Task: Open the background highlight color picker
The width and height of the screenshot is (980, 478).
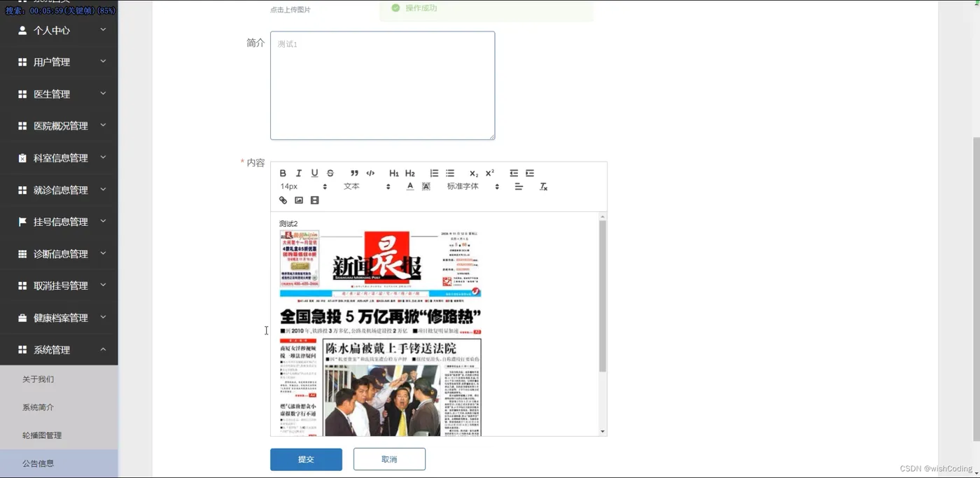Action: tap(426, 186)
